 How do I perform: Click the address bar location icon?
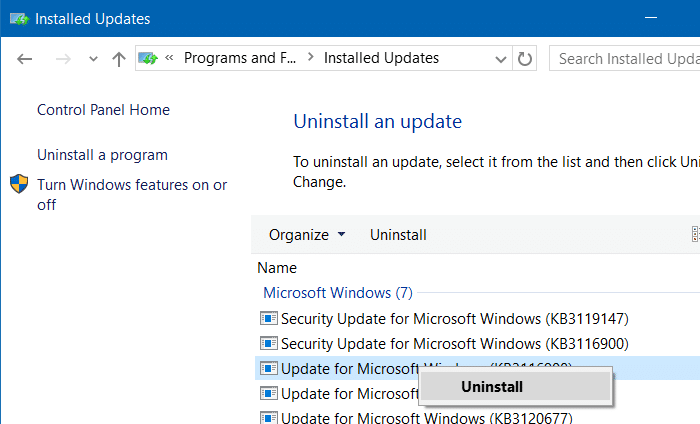coord(148,58)
